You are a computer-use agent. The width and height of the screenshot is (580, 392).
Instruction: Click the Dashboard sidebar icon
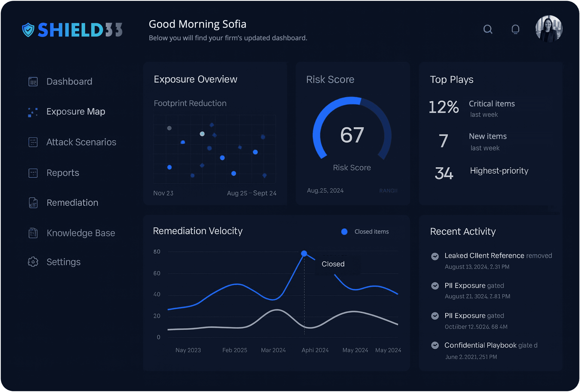33,82
